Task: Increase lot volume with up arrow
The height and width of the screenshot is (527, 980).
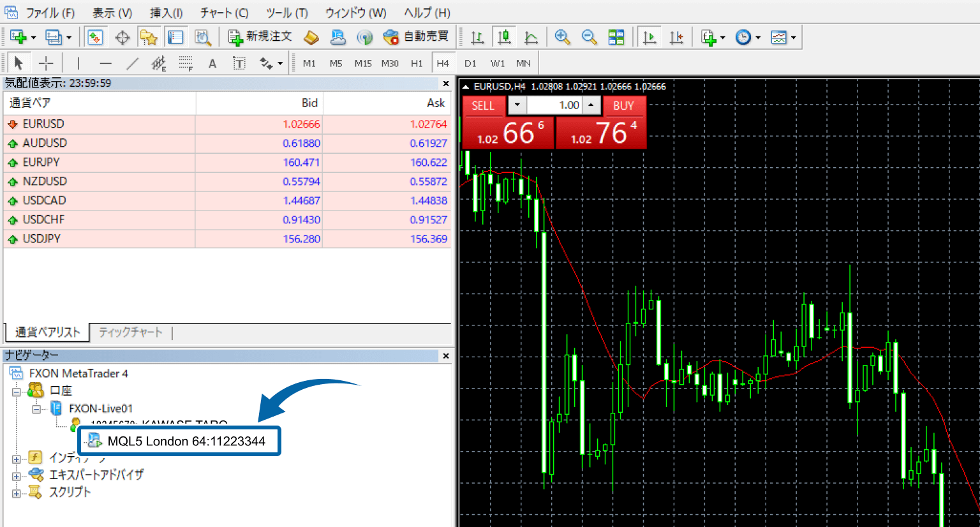Action: coord(591,105)
